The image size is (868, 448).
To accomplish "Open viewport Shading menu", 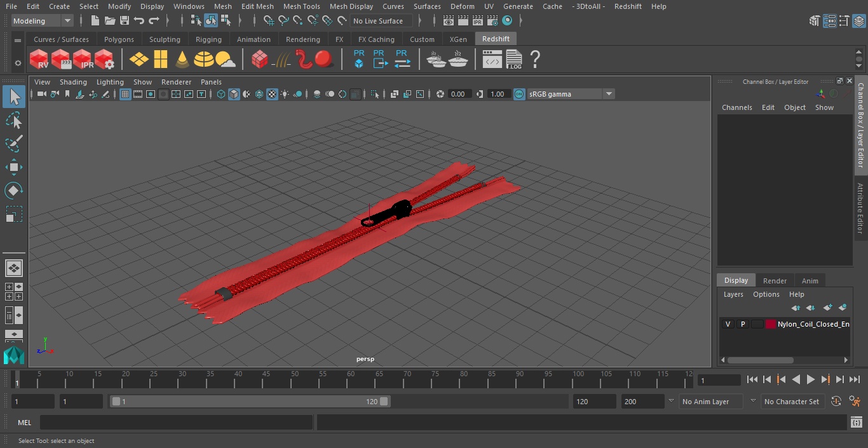I will [73, 82].
